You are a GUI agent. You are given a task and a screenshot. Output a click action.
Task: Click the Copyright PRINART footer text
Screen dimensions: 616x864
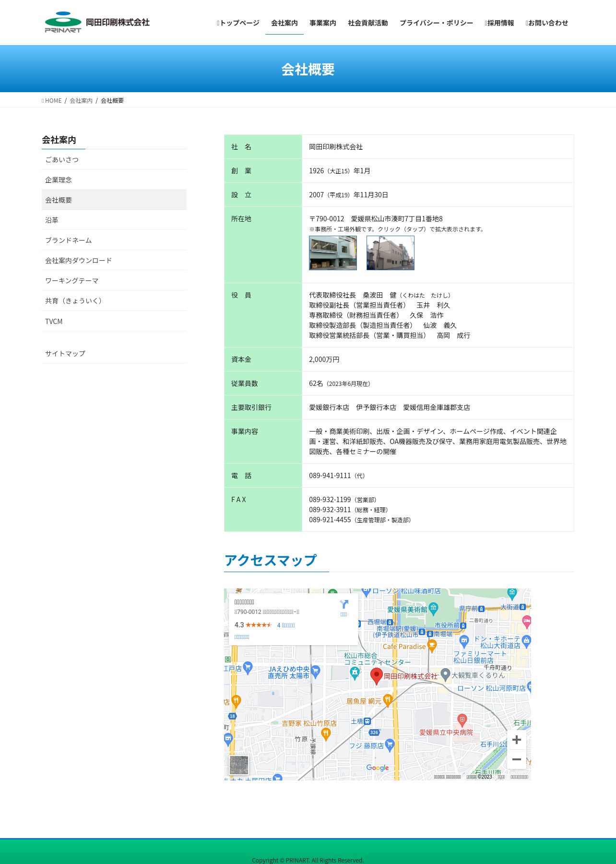tap(308, 860)
